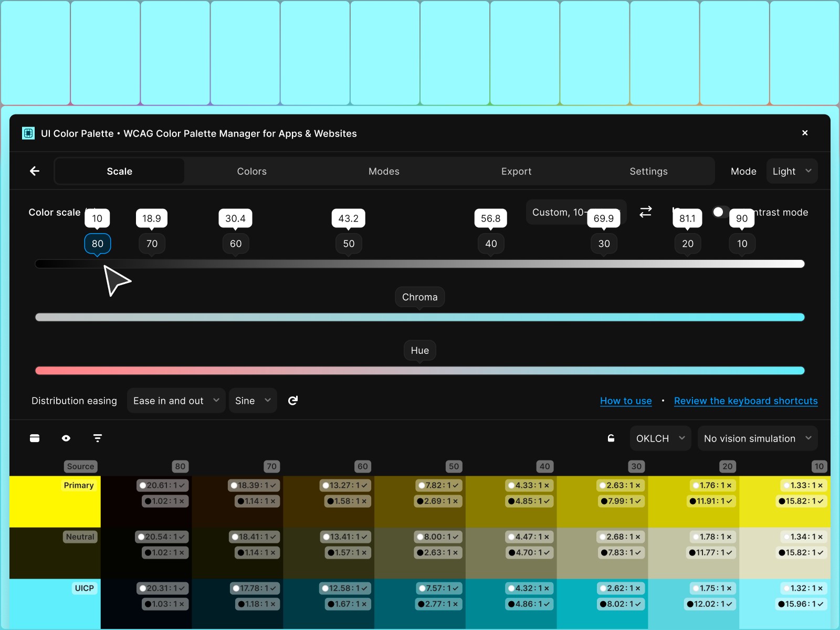Click the filter icon above the color table
This screenshot has width=840, height=630.
coord(97,438)
